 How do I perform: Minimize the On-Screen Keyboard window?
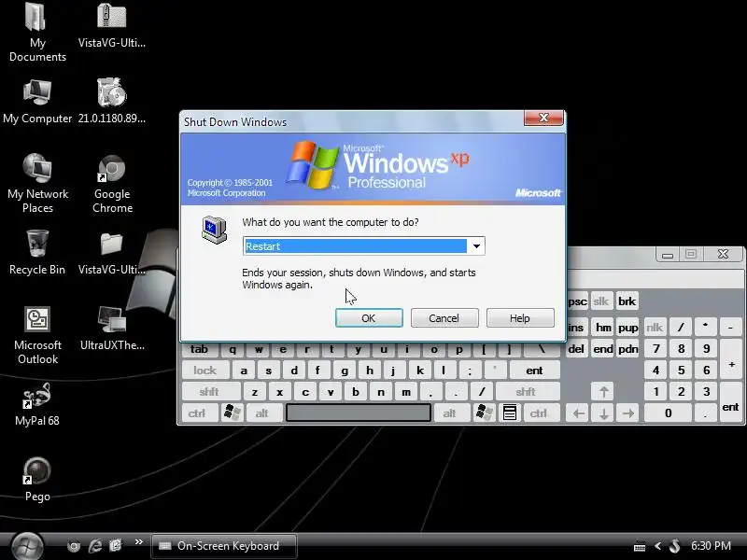click(x=667, y=255)
